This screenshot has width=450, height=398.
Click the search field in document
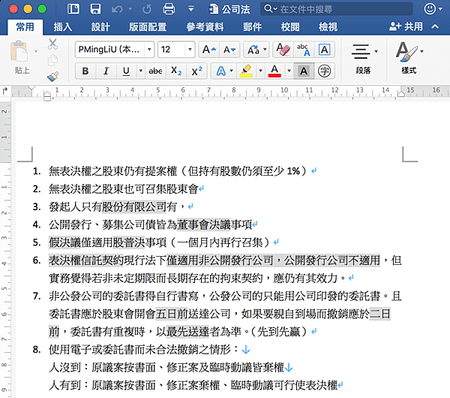(x=337, y=9)
